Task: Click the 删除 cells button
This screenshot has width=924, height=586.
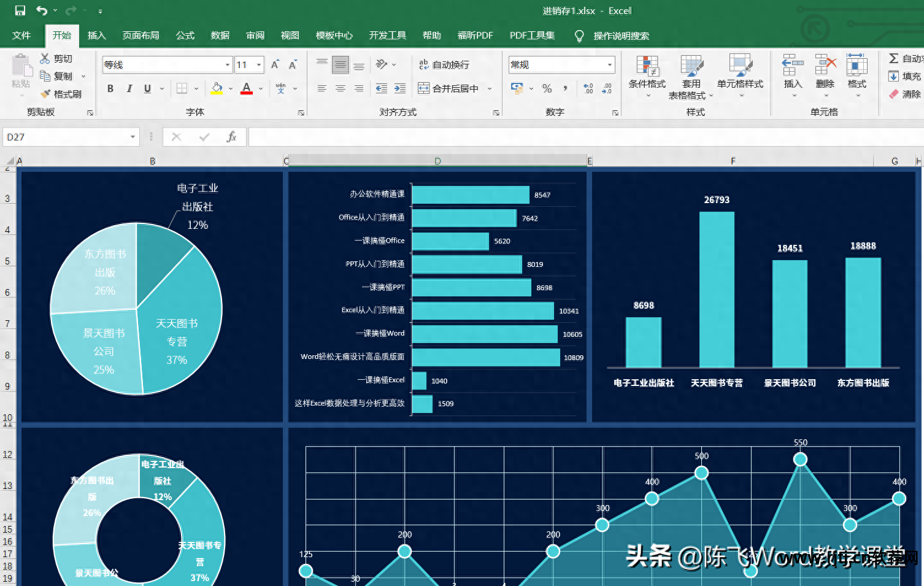Action: pos(825,77)
